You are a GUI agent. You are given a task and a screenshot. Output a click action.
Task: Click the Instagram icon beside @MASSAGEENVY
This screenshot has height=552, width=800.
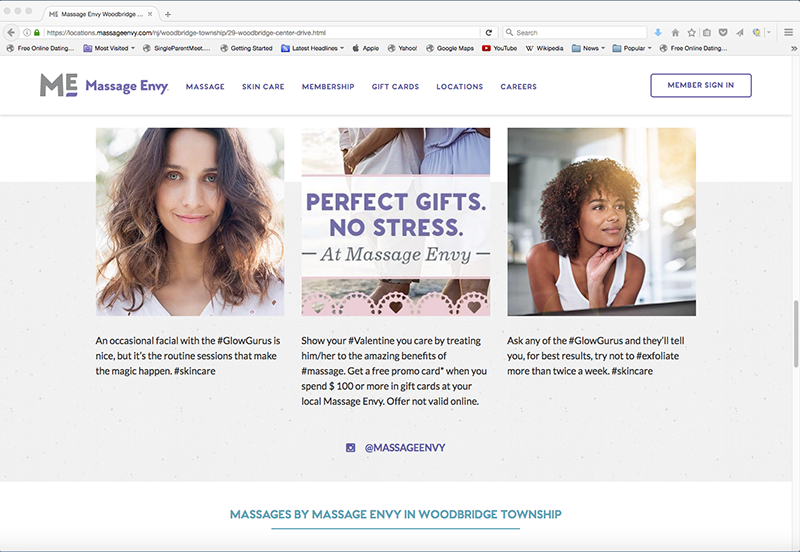click(351, 448)
